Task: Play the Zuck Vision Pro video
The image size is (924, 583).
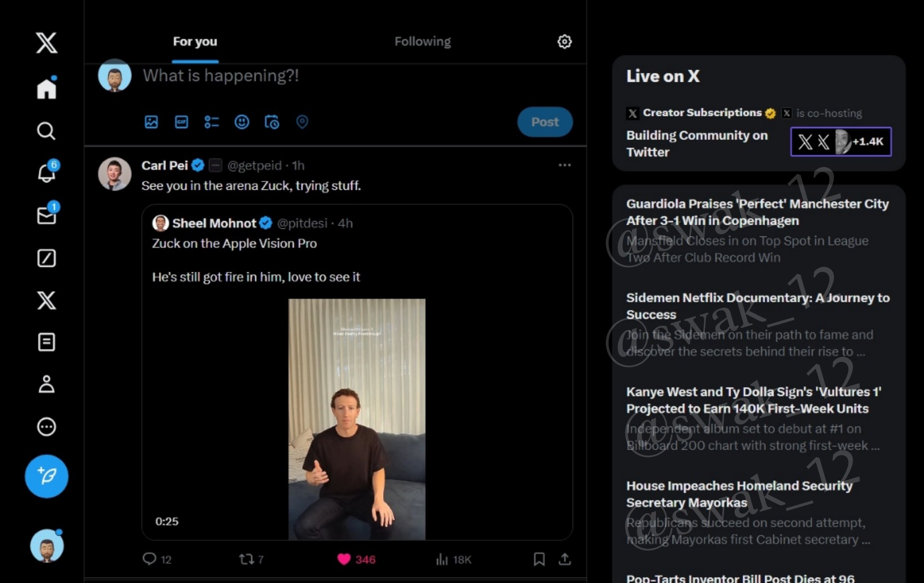Action: 357,419
